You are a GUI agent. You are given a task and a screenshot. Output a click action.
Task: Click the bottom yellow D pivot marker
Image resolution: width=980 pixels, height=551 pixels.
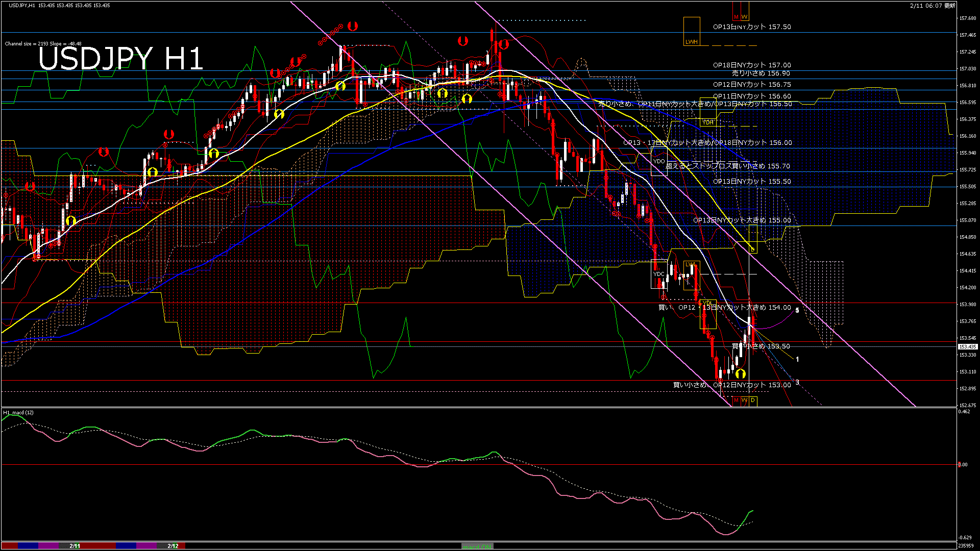pos(752,400)
